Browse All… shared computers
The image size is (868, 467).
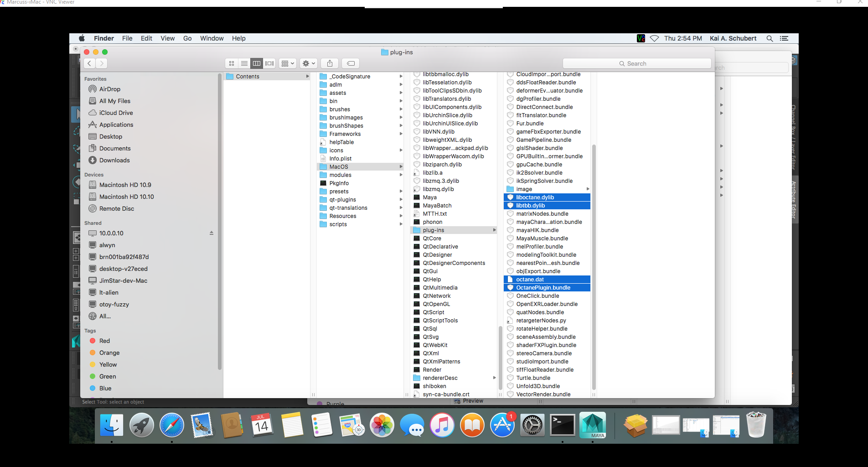105,316
